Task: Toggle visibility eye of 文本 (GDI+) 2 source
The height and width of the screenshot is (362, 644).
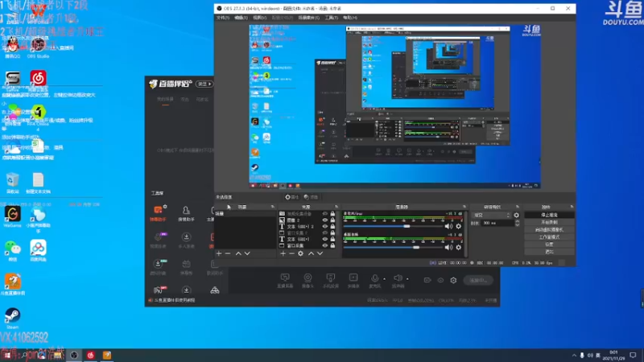Action: (325, 227)
